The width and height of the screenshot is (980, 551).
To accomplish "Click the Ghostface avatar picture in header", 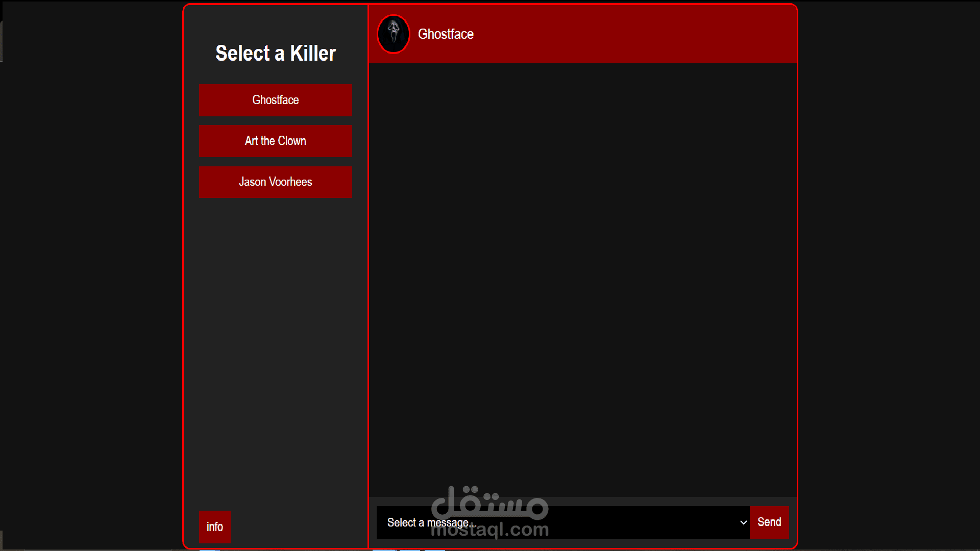I will point(393,34).
